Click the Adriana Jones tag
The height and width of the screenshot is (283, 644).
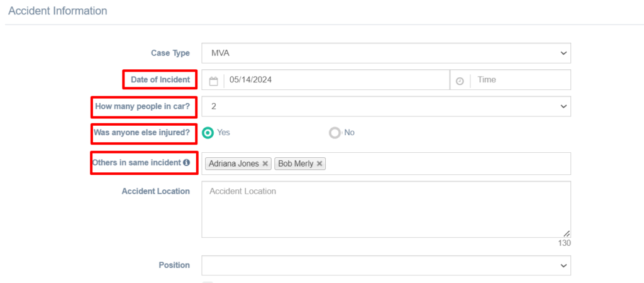point(234,164)
